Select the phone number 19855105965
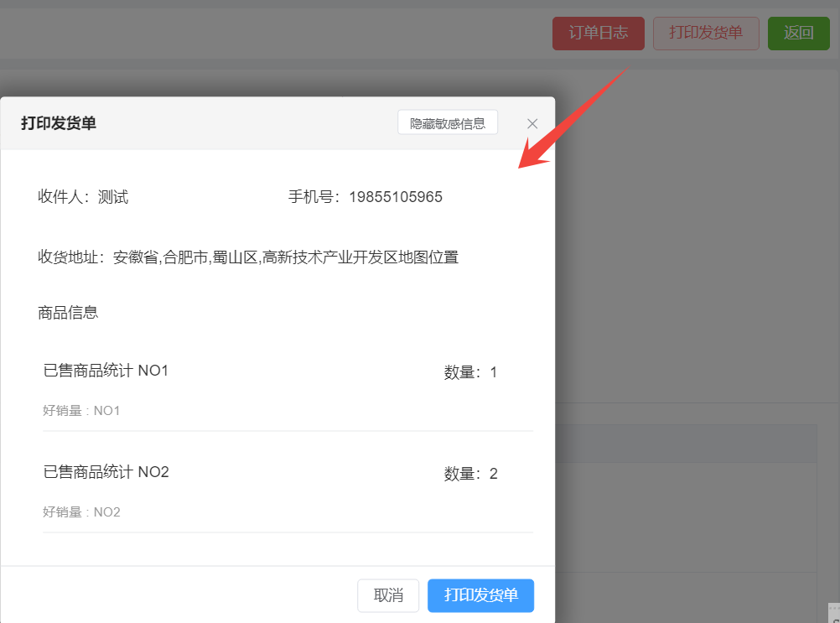This screenshot has width=840, height=623. point(396,196)
